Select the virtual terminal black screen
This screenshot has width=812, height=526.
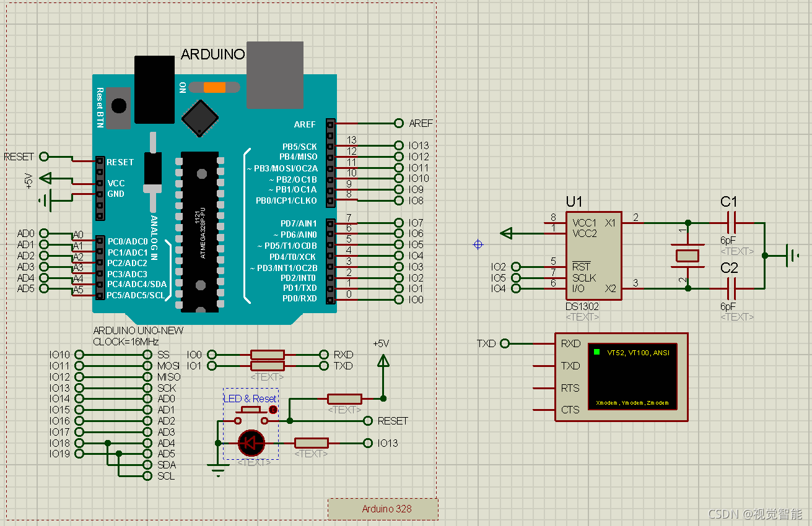(x=632, y=376)
